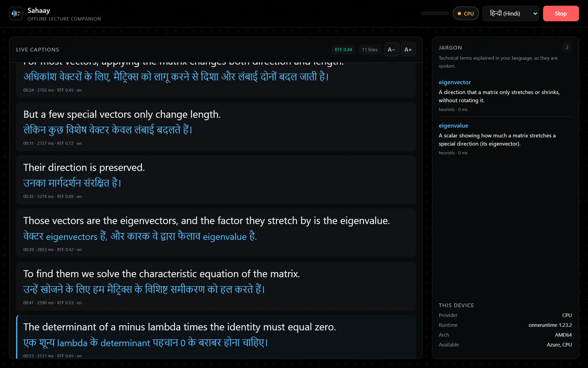588x368 pixels.
Task: Click the Sahaay waveform logo icon
Action: pyautogui.click(x=16, y=14)
